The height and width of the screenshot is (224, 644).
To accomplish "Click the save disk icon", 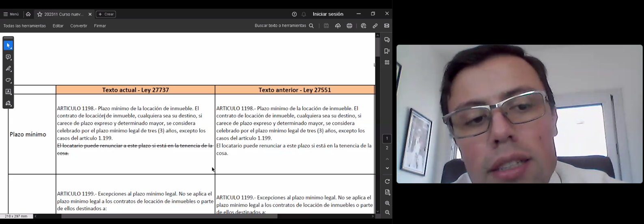I will click(x=326, y=26).
